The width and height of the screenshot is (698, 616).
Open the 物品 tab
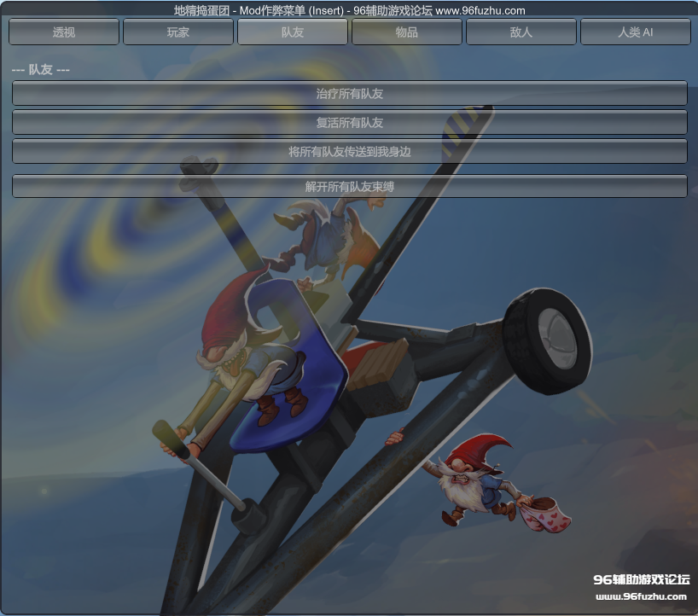click(x=407, y=32)
